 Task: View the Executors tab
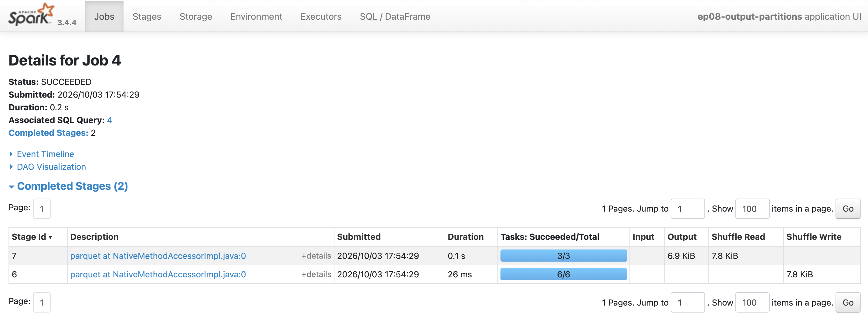pos(321,16)
